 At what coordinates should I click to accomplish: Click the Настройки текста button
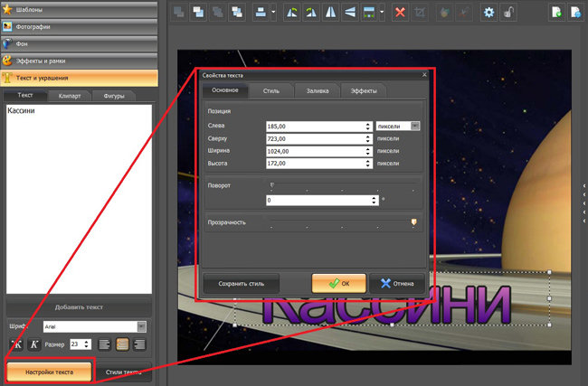pos(49,372)
